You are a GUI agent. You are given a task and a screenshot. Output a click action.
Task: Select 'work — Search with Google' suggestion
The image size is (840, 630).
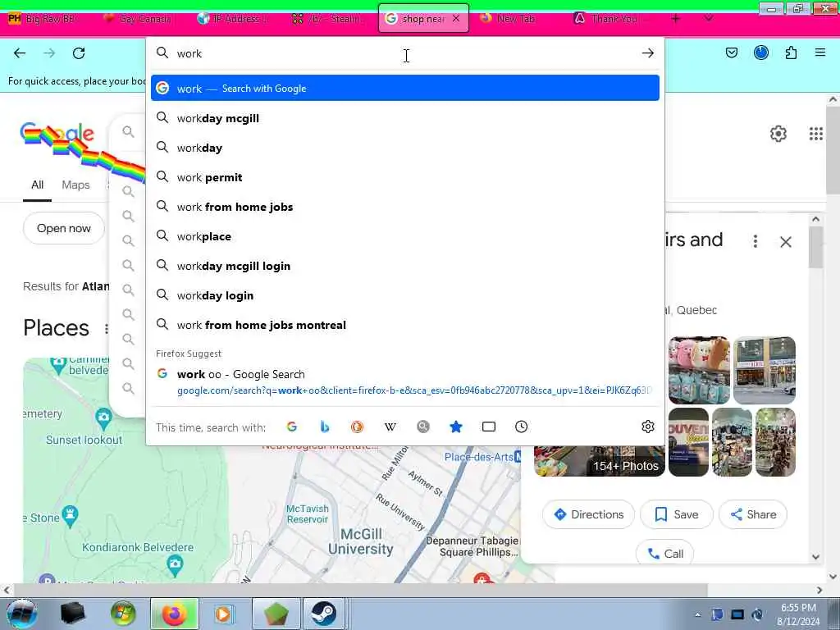405,89
